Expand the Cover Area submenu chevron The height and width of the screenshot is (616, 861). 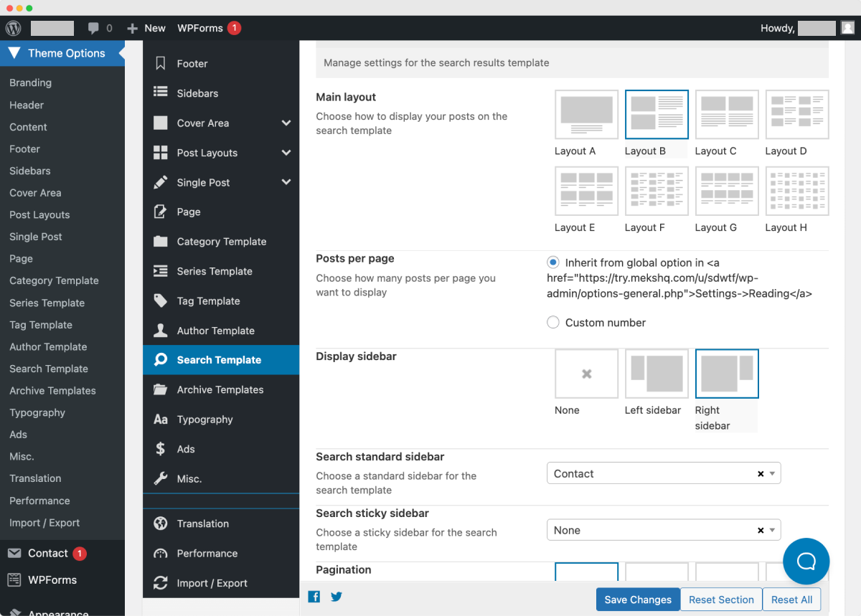[286, 123]
